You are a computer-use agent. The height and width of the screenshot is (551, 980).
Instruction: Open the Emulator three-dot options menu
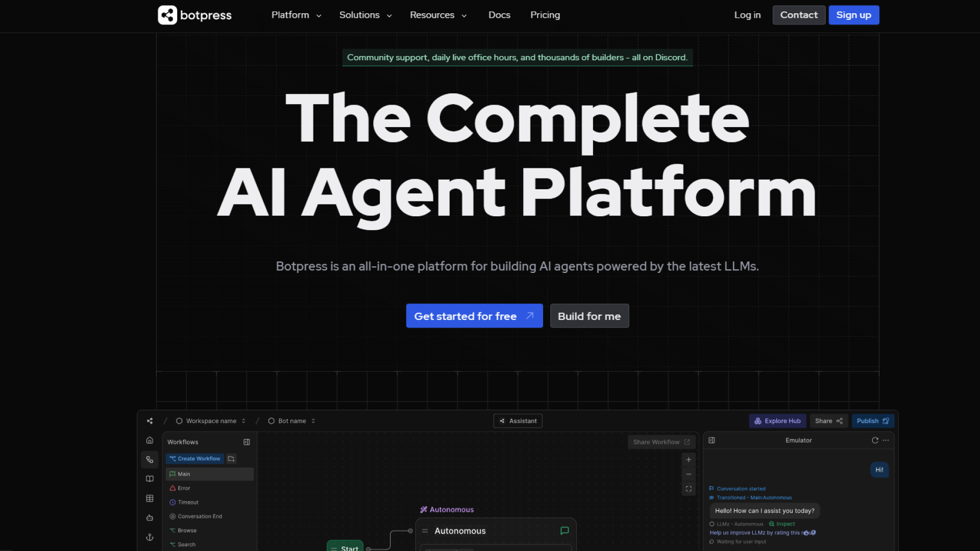[x=886, y=440]
